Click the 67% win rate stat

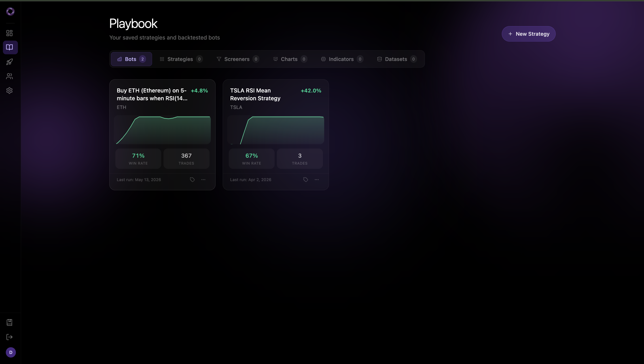pyautogui.click(x=252, y=159)
